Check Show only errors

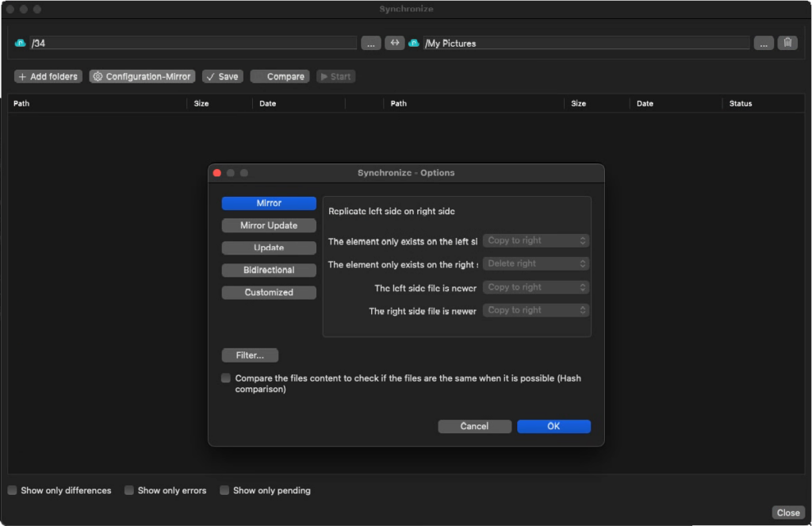[129, 490]
